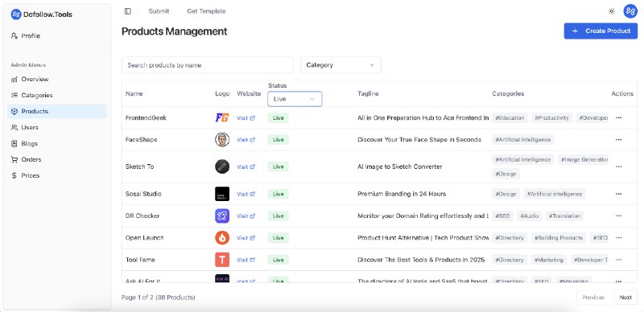644x312 pixels.
Task: Open actions menu for Sketch To
Action: coord(618,166)
